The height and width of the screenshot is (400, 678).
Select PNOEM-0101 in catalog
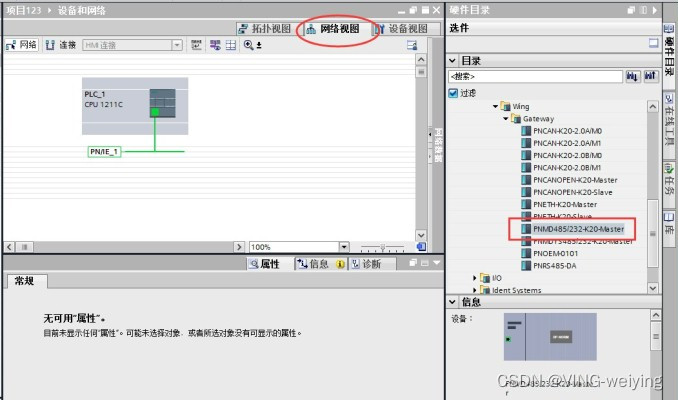[x=555, y=253]
